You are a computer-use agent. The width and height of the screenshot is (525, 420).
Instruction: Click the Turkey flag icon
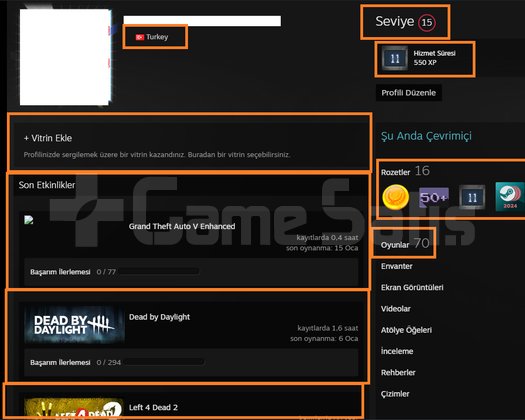(140, 37)
